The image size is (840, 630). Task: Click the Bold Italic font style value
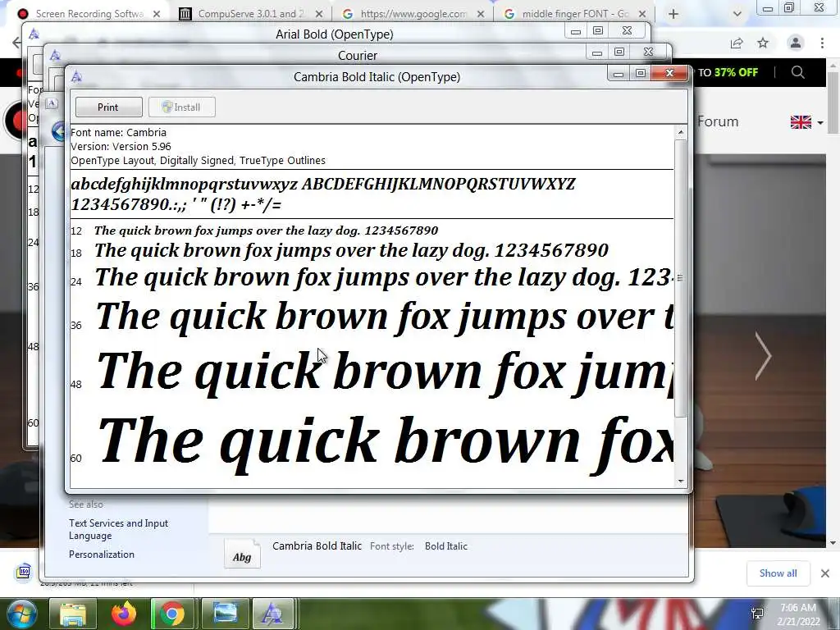(x=446, y=546)
